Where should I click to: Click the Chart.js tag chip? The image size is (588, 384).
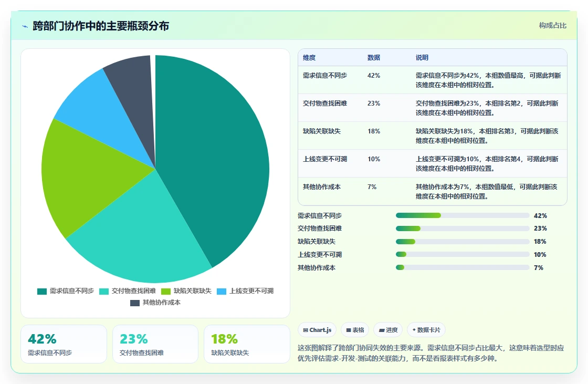point(317,330)
